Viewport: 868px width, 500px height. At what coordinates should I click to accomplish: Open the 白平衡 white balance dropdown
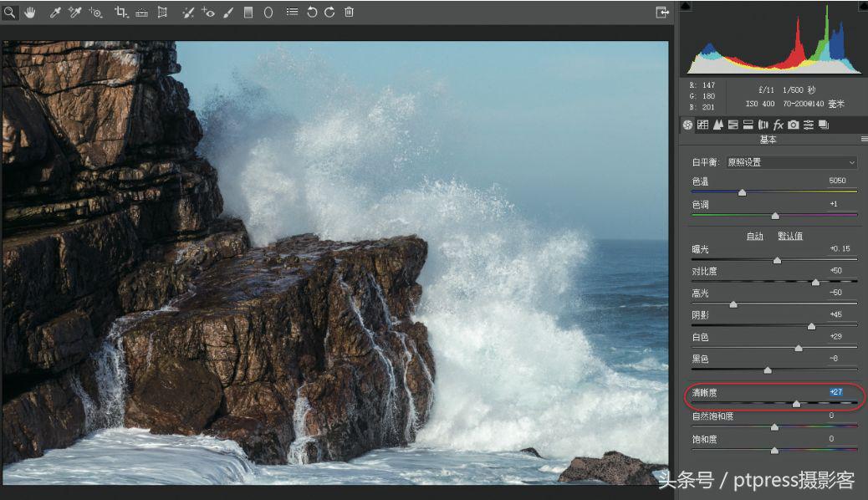click(790, 162)
